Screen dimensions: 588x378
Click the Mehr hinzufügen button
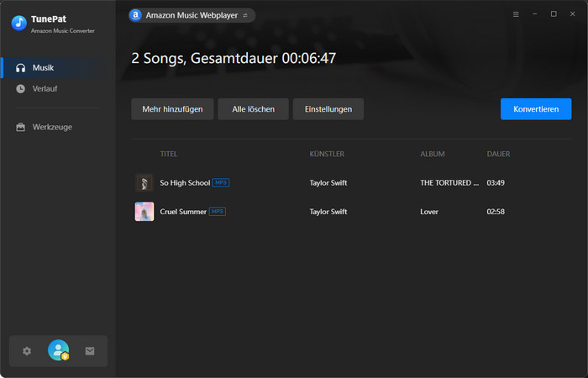172,109
